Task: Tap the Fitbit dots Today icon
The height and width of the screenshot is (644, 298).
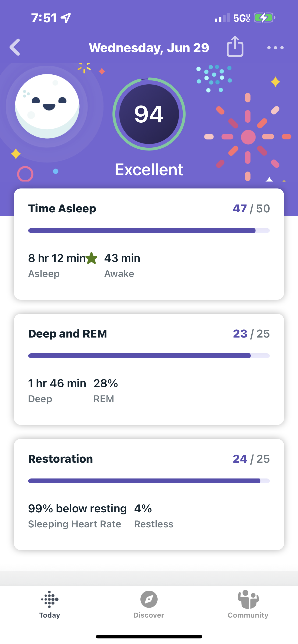Action: point(49,599)
